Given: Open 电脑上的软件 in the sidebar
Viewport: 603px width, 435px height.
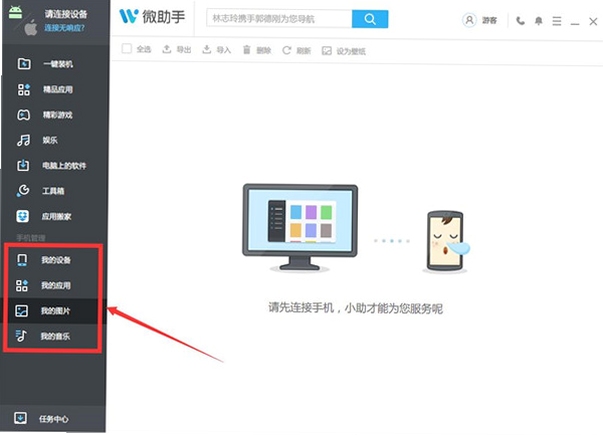Looking at the screenshot, I should pos(54,165).
